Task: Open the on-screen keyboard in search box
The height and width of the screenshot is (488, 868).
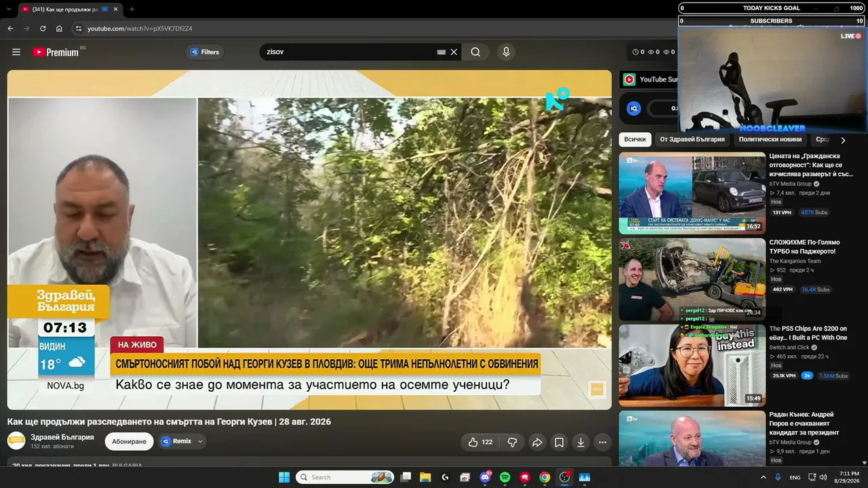Action: click(441, 52)
